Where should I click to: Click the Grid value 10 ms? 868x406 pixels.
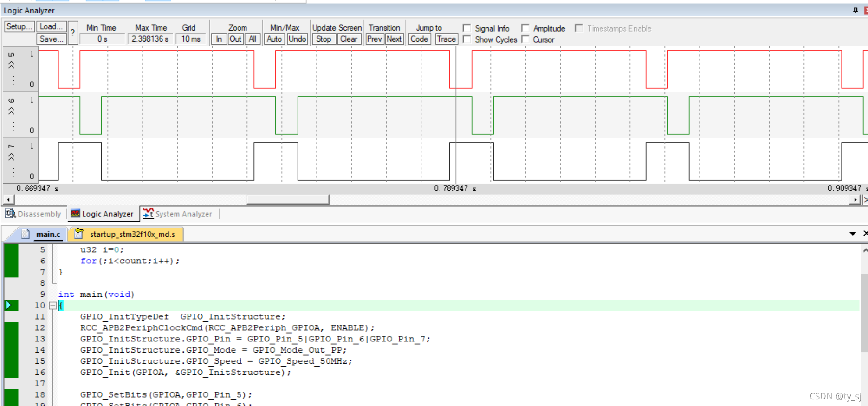point(191,39)
